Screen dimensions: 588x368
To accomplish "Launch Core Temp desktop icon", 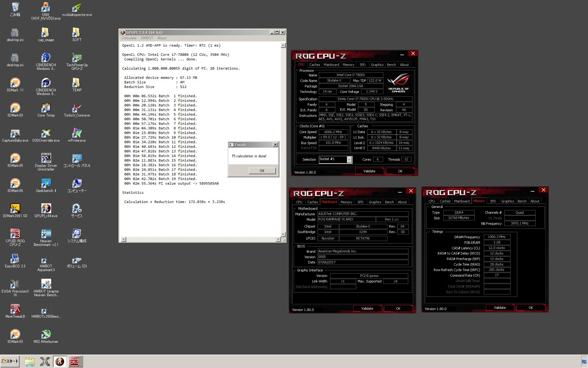I will pos(46,110).
